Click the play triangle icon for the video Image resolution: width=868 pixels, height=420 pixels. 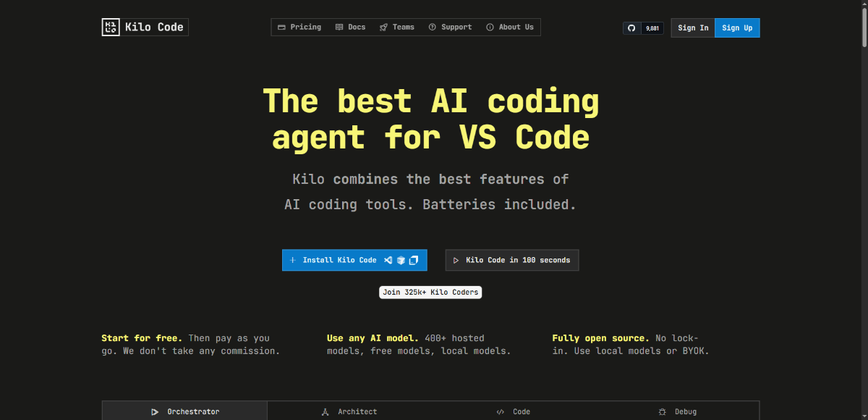pyautogui.click(x=456, y=260)
